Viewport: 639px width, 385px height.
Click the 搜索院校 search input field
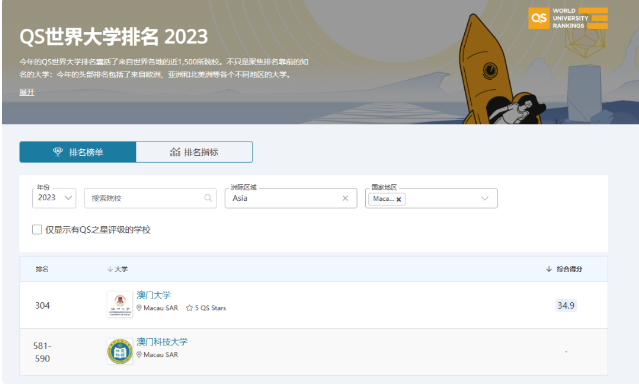[150, 198]
